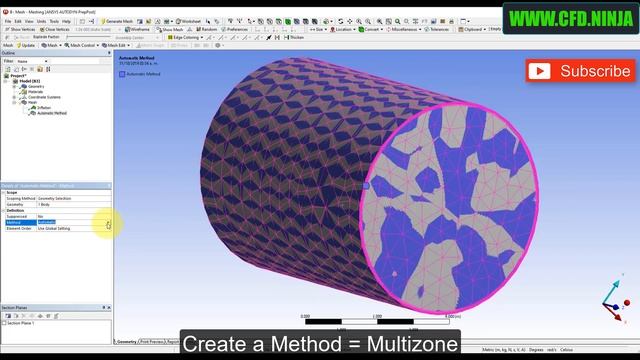
Task: Collapse the Scope section in Details
Action: [4, 192]
